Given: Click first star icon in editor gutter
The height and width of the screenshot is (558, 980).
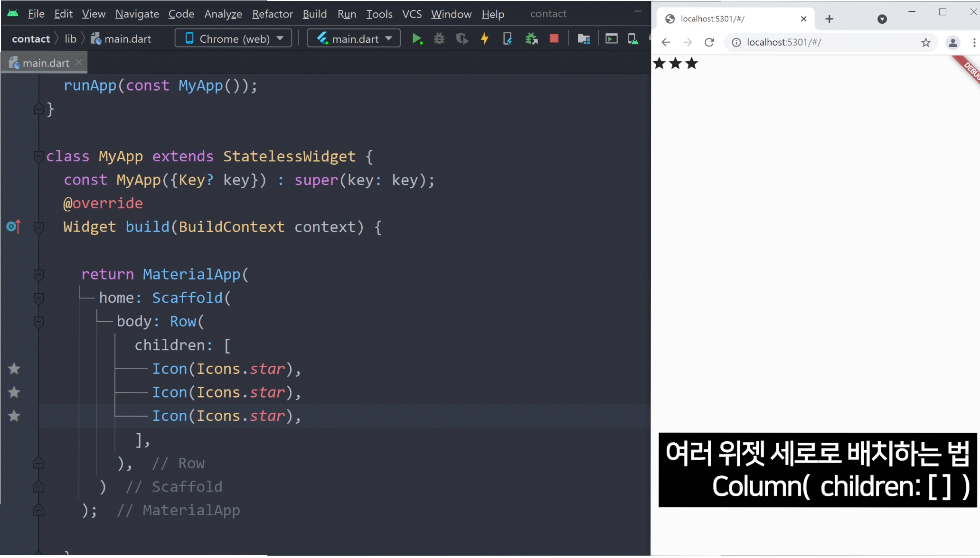Looking at the screenshot, I should coord(14,369).
